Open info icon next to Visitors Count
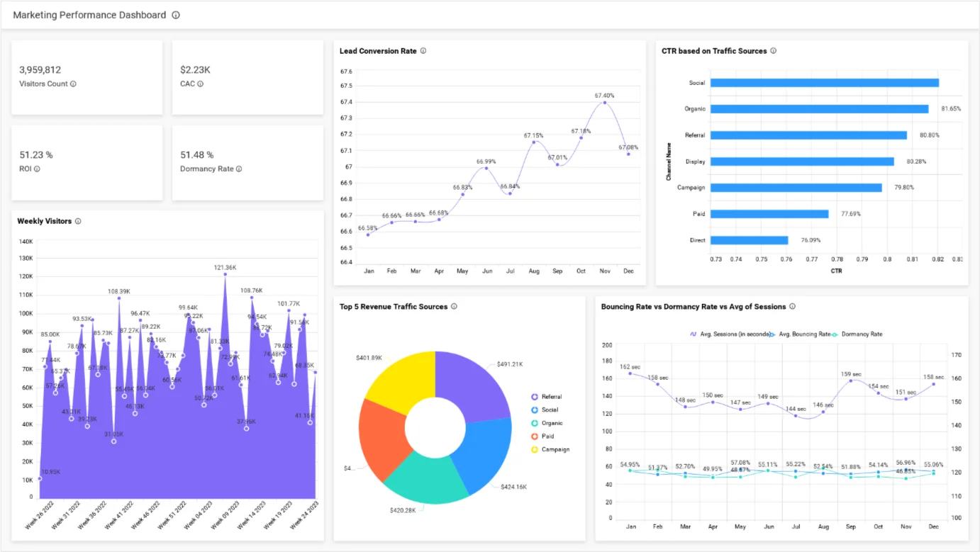This screenshot has width=980, height=552. pos(73,84)
